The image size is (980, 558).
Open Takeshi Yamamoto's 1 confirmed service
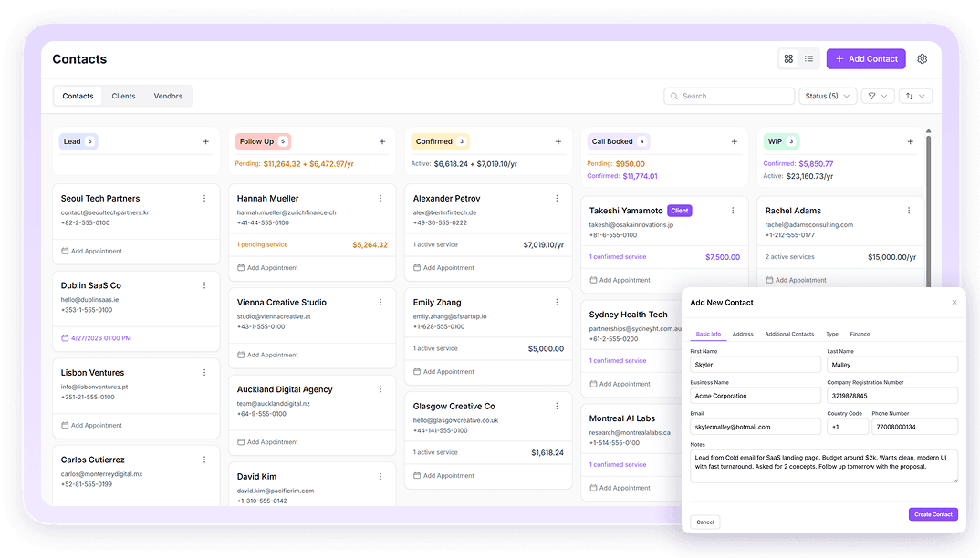click(618, 257)
